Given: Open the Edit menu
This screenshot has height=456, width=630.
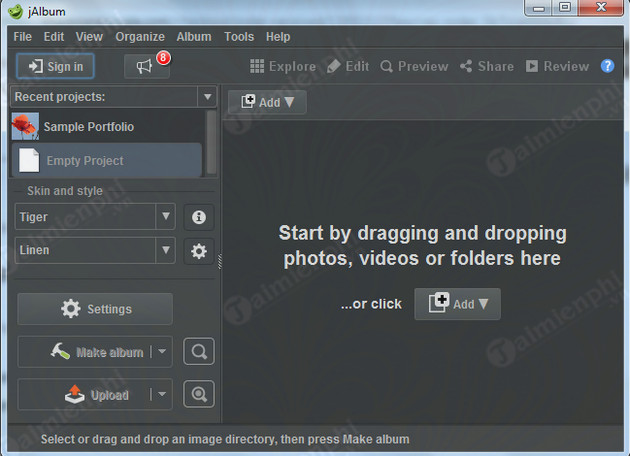Looking at the screenshot, I should [x=54, y=37].
